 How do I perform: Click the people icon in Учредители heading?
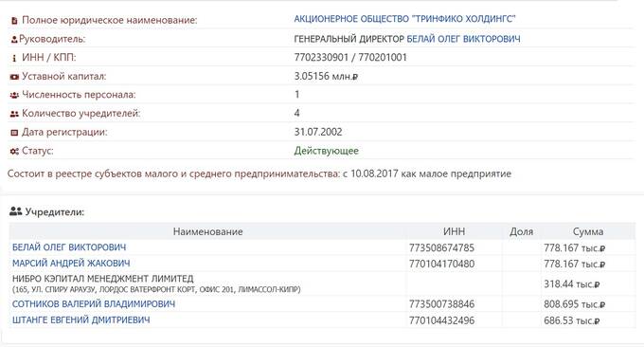tap(15, 211)
